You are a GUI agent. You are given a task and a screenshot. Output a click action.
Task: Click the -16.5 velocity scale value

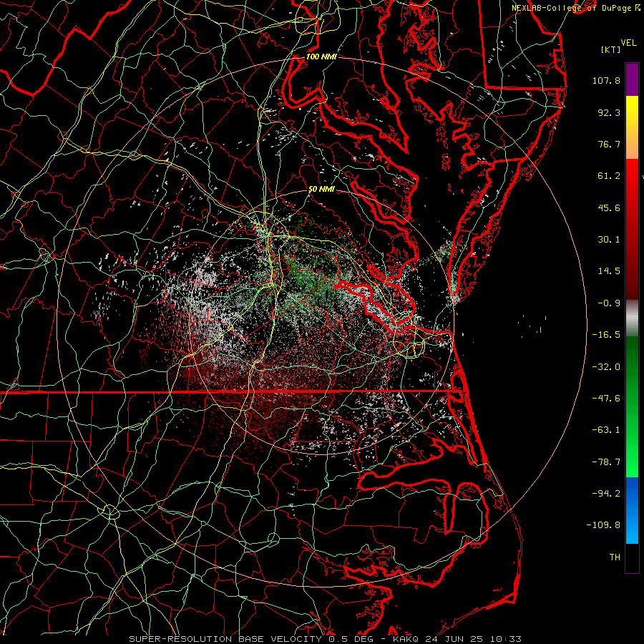(x=606, y=335)
